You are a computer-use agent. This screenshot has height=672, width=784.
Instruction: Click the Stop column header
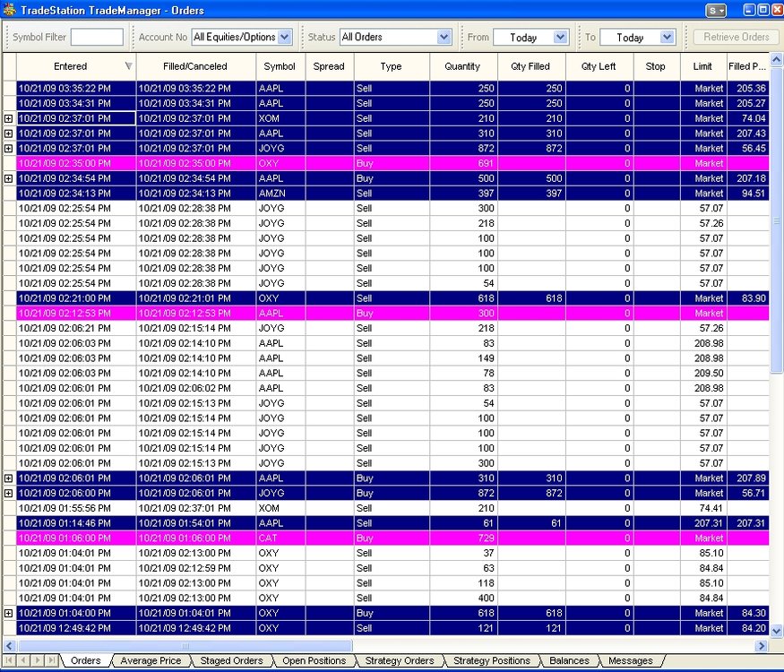click(x=656, y=66)
